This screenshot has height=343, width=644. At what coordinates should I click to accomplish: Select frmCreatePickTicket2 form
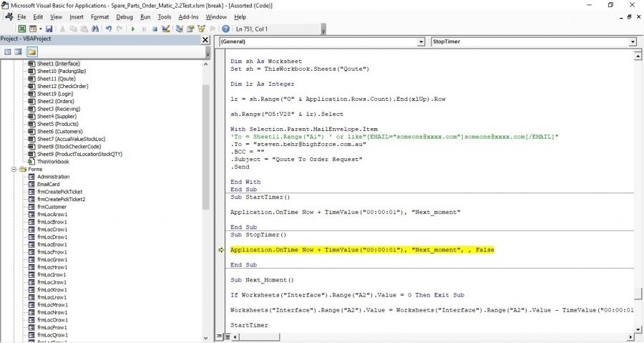point(62,199)
